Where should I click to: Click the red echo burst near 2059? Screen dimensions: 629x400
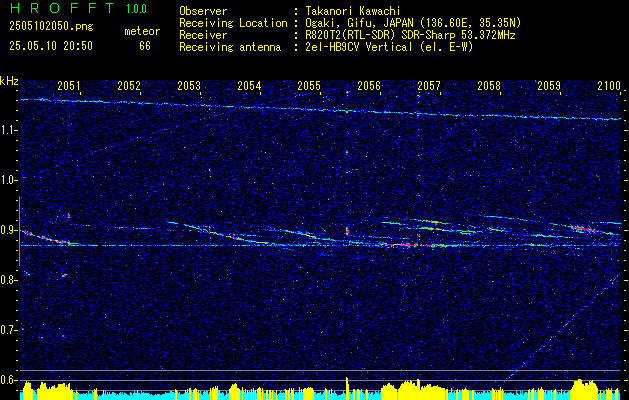584,229
